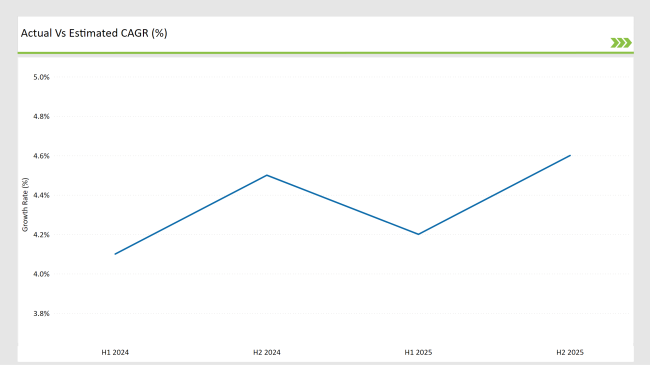Image resolution: width=650 pixels, height=370 pixels.
Task: Click the '4.2%' y-axis label
Action: pos(41,235)
